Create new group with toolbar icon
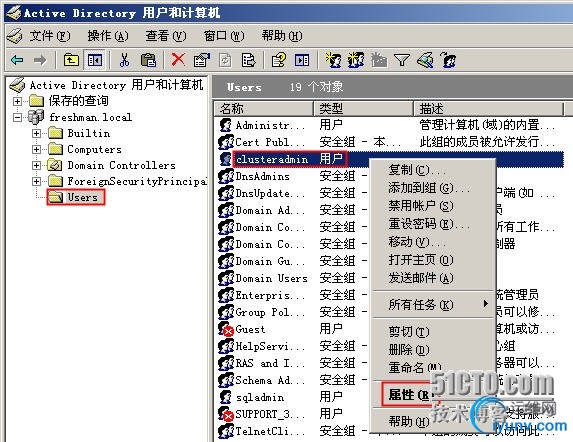The height and width of the screenshot is (442, 573). click(356, 60)
